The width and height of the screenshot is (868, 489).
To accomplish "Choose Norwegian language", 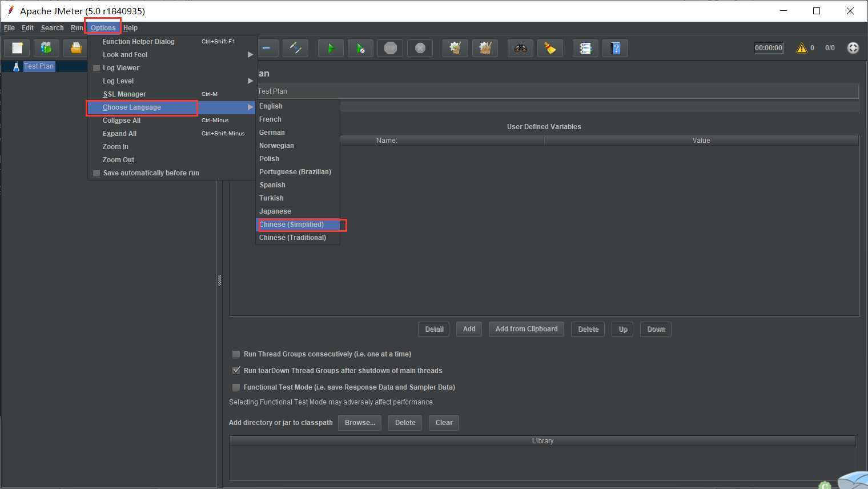I will 298,146.
